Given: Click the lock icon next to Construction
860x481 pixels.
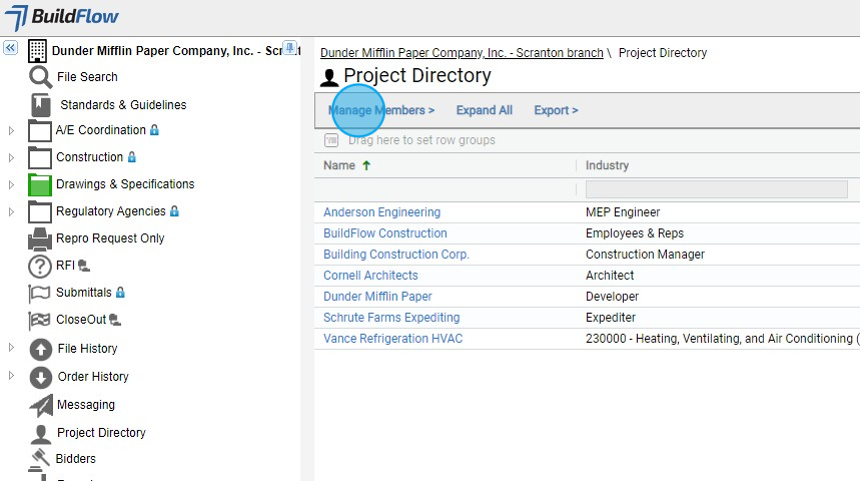Looking at the screenshot, I should click(132, 157).
